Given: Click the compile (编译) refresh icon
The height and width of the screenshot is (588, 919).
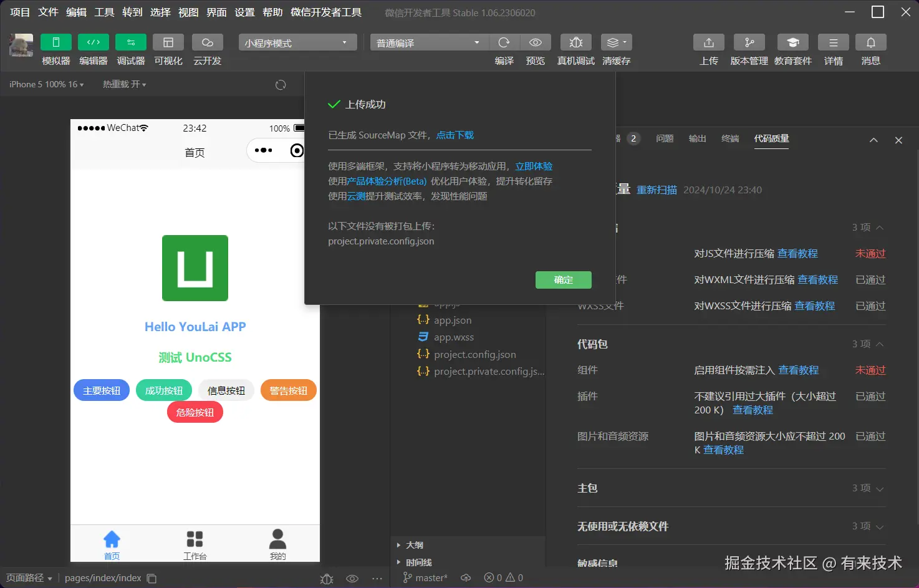Looking at the screenshot, I should [504, 42].
